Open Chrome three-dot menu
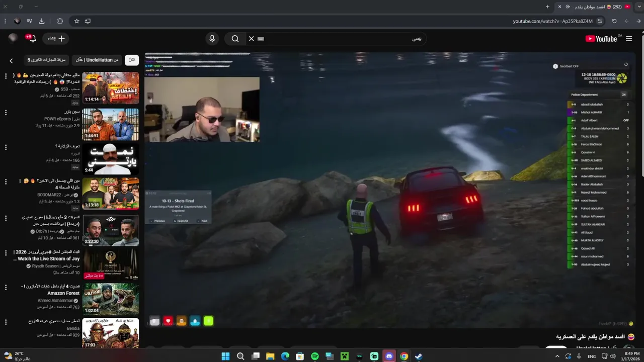The width and height of the screenshot is (644, 362). (5, 21)
